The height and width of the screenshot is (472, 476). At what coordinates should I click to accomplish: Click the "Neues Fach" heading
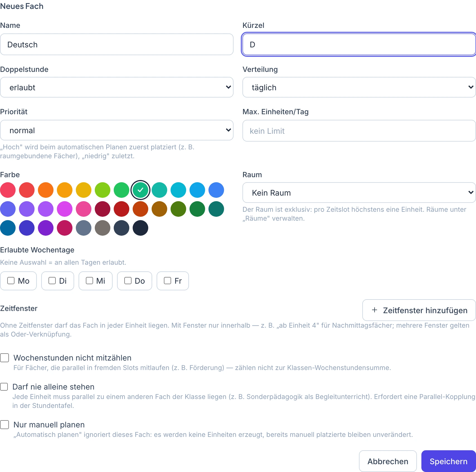tap(22, 6)
